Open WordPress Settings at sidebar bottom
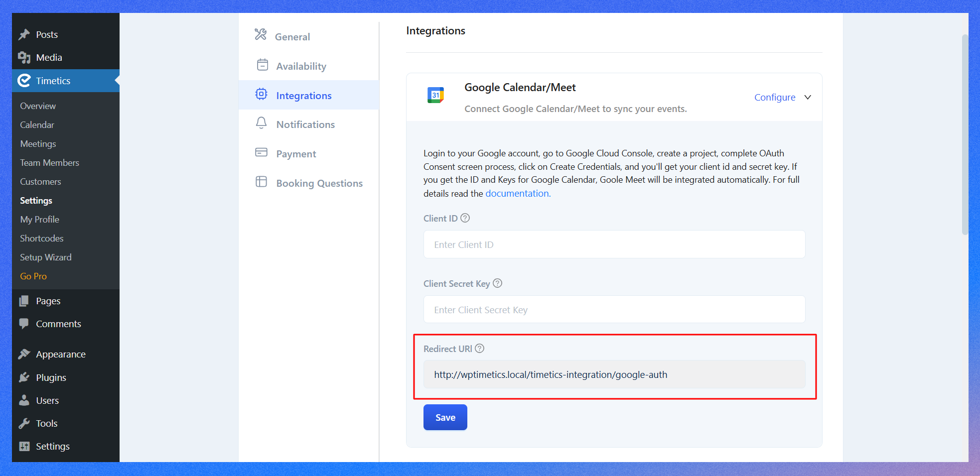 click(x=66, y=446)
